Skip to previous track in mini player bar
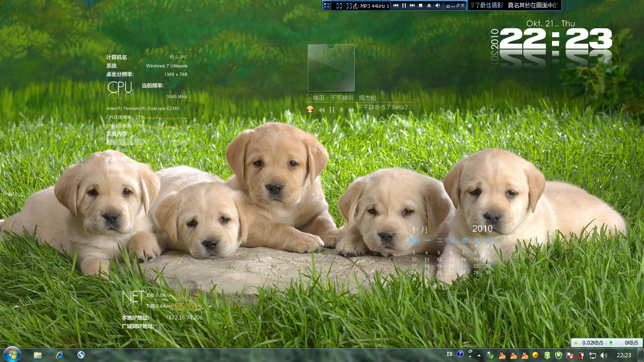644x362 pixels. tap(396, 6)
